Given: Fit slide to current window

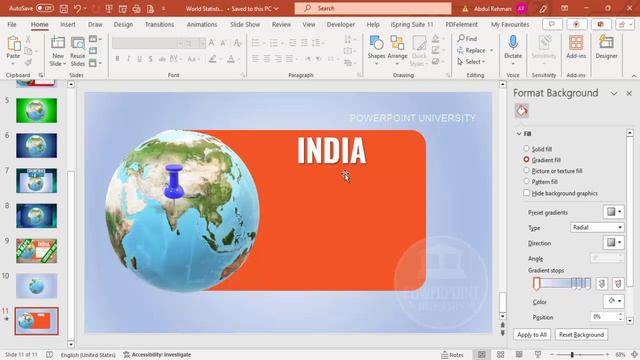Looking at the screenshot, I should click(x=634, y=355).
